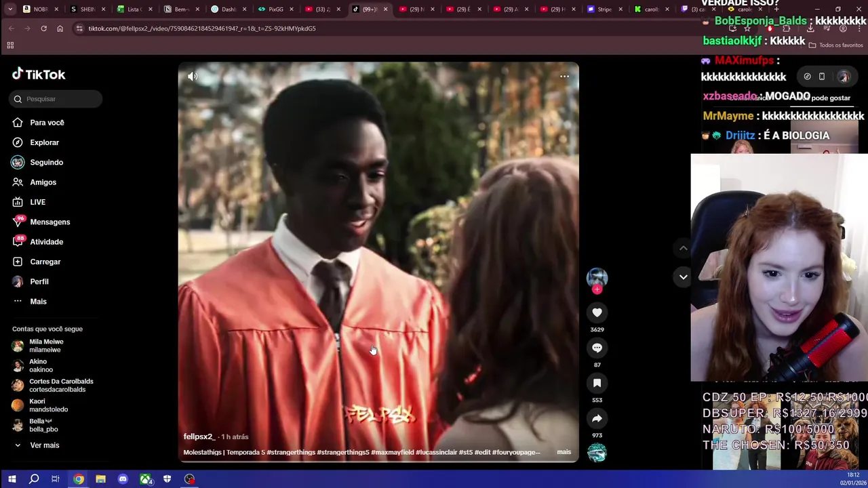Open the Windows Start menu

[12, 479]
